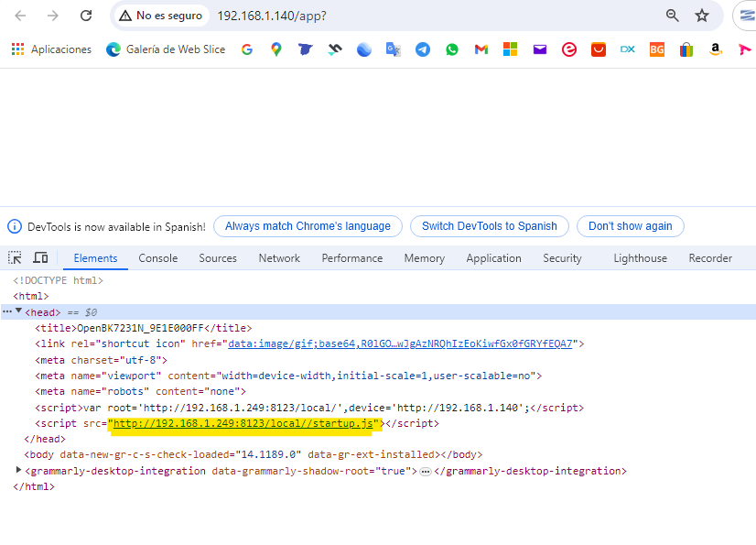The height and width of the screenshot is (545, 756).
Task: Open the startup.js script src link
Action: (243, 423)
